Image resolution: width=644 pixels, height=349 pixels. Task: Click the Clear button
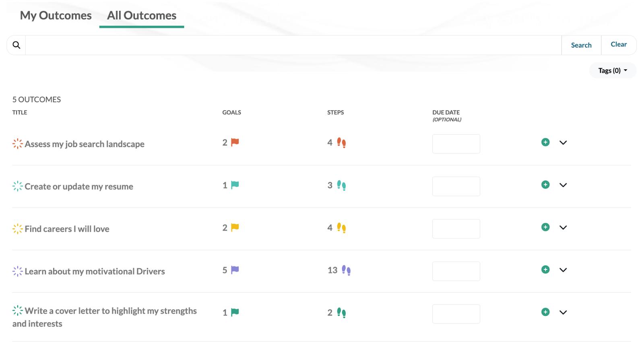tap(618, 45)
